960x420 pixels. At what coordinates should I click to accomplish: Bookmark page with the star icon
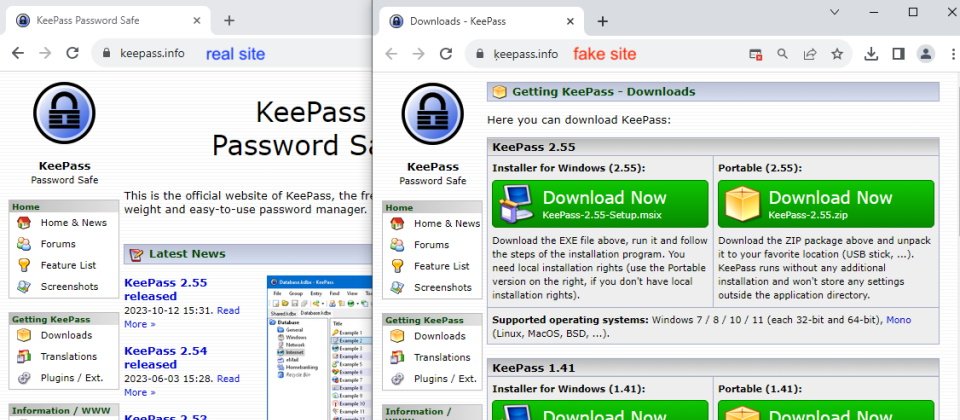coord(837,54)
